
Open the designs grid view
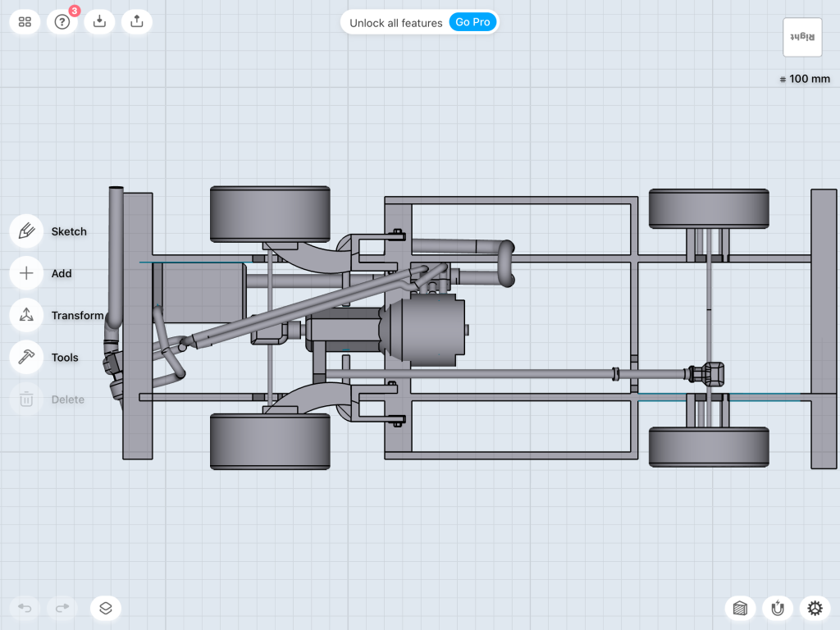point(25,22)
